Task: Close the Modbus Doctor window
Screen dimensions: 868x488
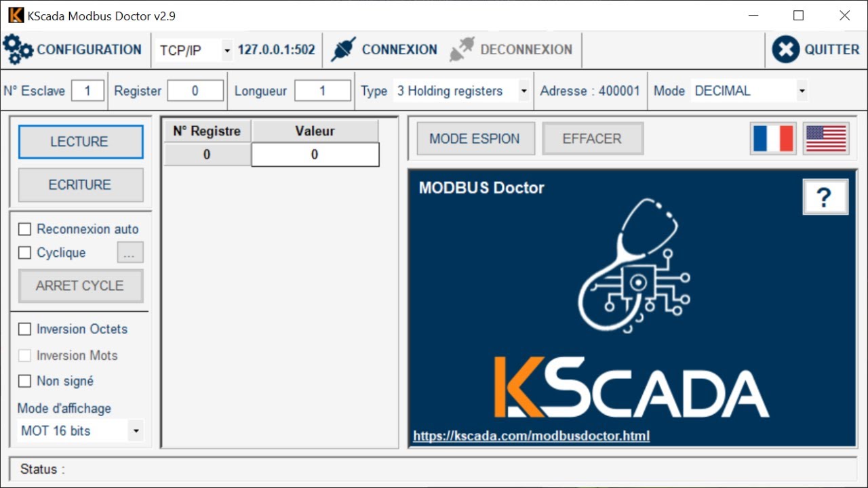Action: [845, 16]
